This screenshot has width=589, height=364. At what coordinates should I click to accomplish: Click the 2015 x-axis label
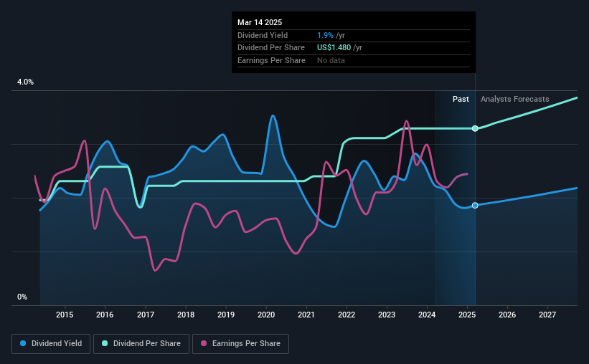[65, 315]
